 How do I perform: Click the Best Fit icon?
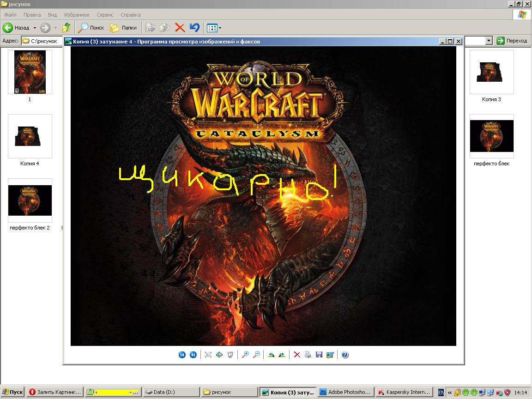click(208, 355)
